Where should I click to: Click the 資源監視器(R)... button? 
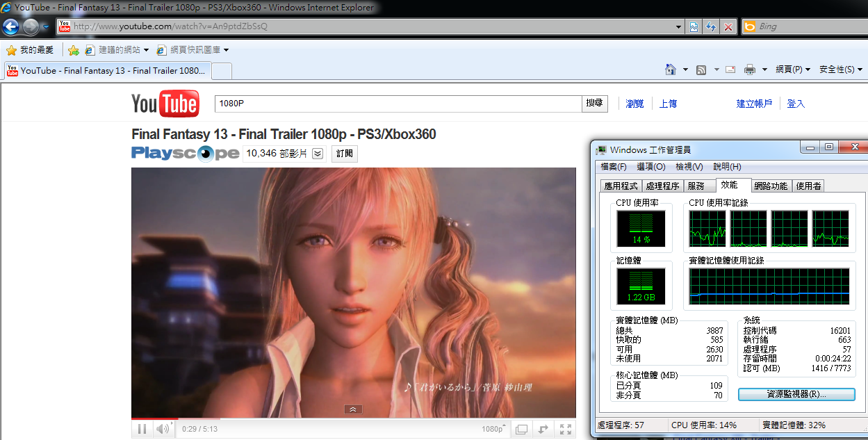[x=796, y=394]
